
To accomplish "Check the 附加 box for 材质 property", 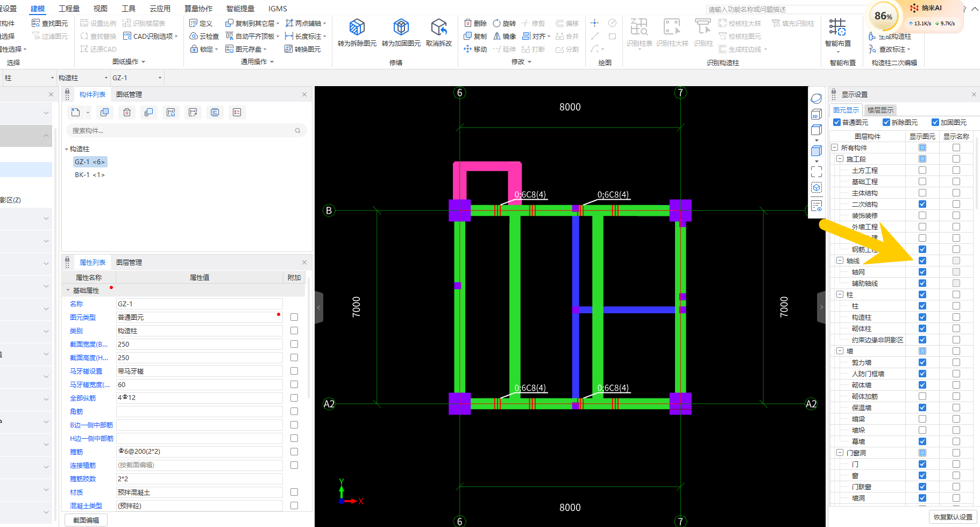I will [294, 492].
